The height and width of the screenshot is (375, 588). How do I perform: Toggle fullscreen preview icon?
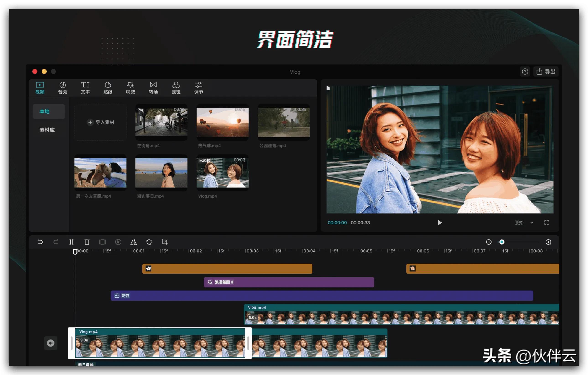tap(547, 222)
